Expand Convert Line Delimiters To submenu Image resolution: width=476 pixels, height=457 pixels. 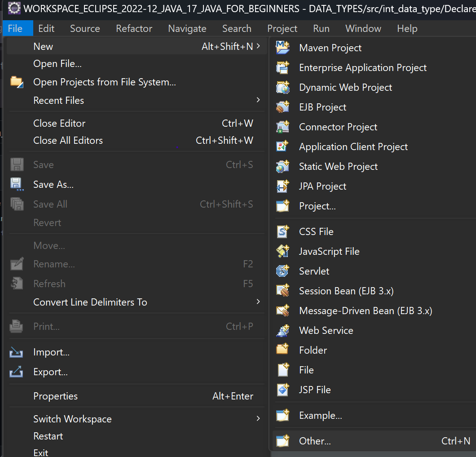point(258,302)
